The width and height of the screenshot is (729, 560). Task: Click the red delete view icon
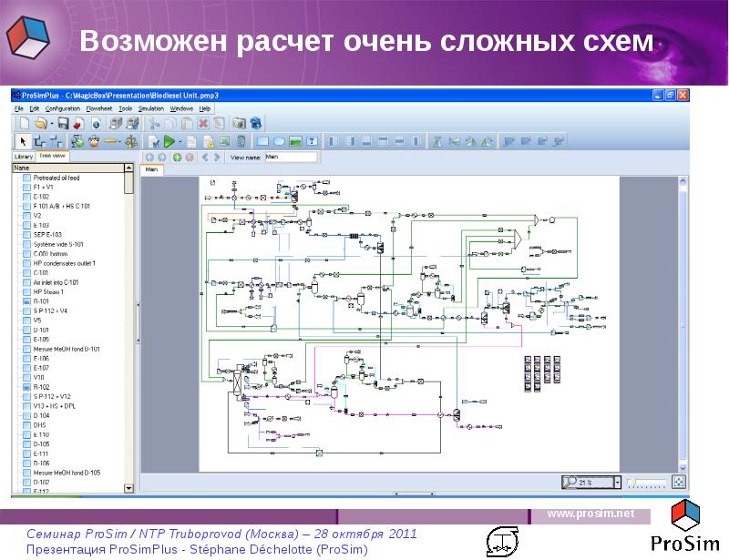189,157
